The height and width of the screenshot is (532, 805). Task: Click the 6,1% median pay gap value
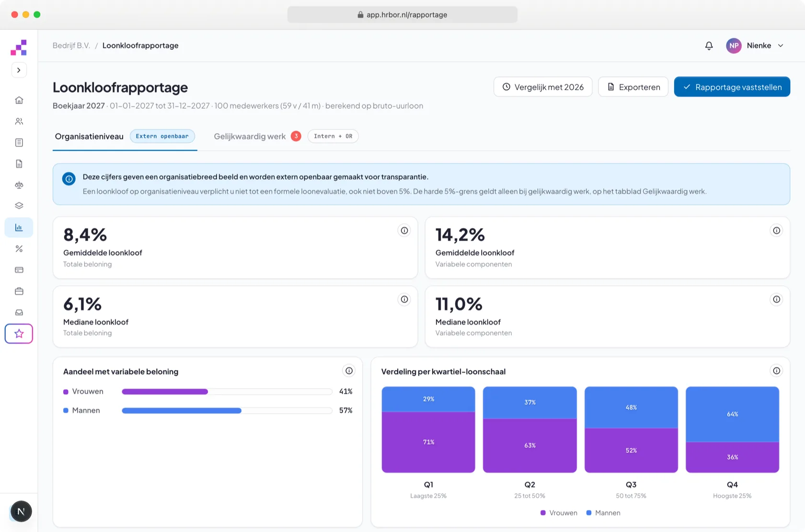pyautogui.click(x=82, y=304)
